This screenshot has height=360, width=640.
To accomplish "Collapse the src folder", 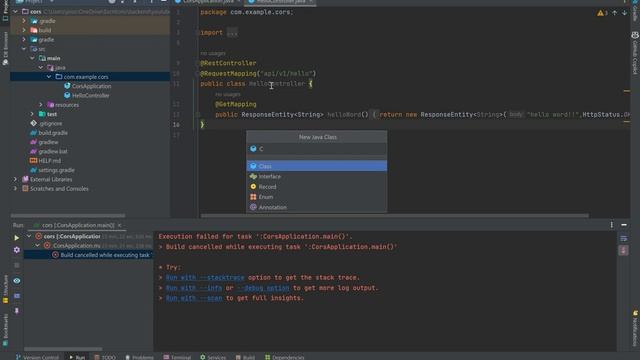I will [x=24, y=49].
